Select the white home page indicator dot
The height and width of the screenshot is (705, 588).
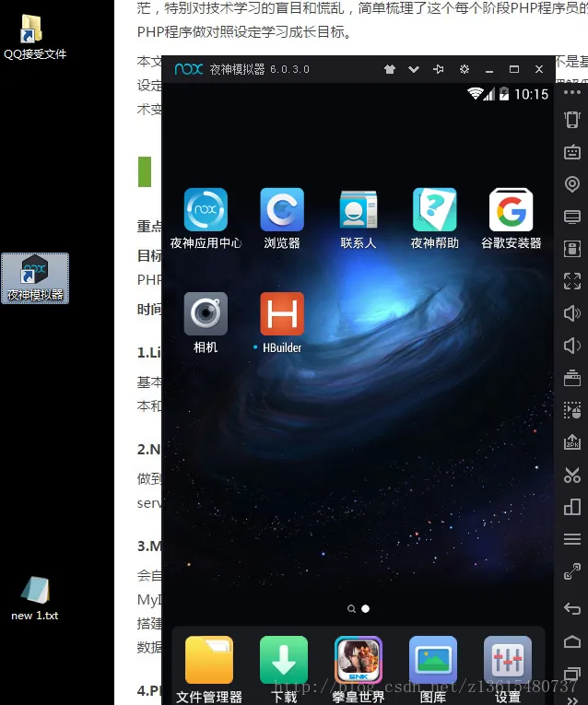[x=366, y=609]
